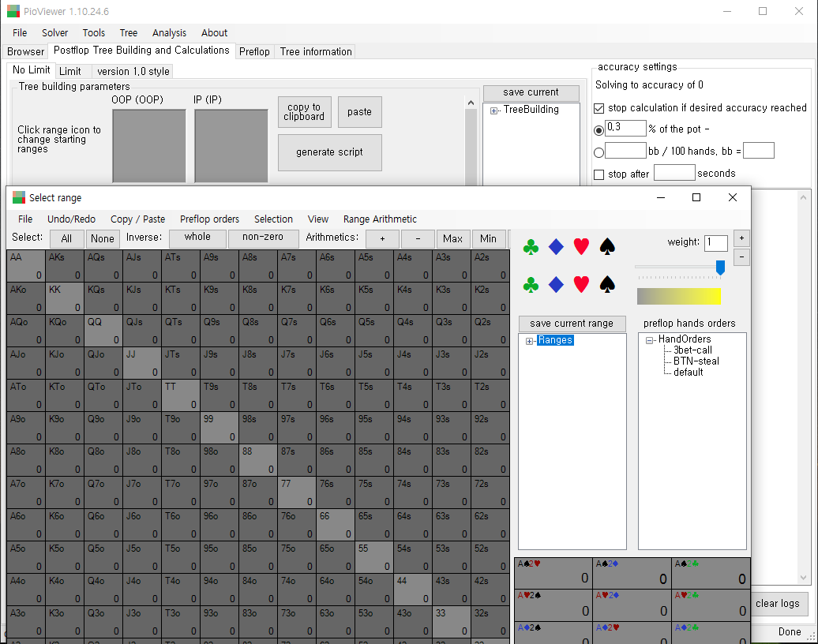This screenshot has height=644, width=818.
Task: Click the copy to clipboard button
Action: [x=304, y=111]
